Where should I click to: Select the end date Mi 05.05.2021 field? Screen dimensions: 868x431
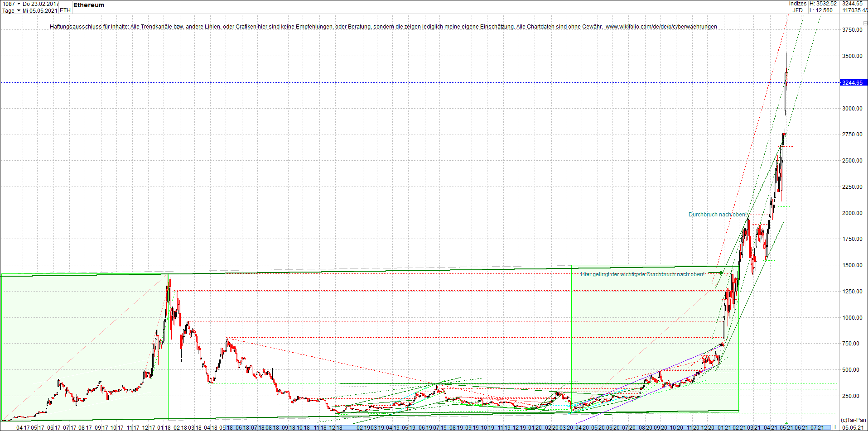(x=40, y=10)
